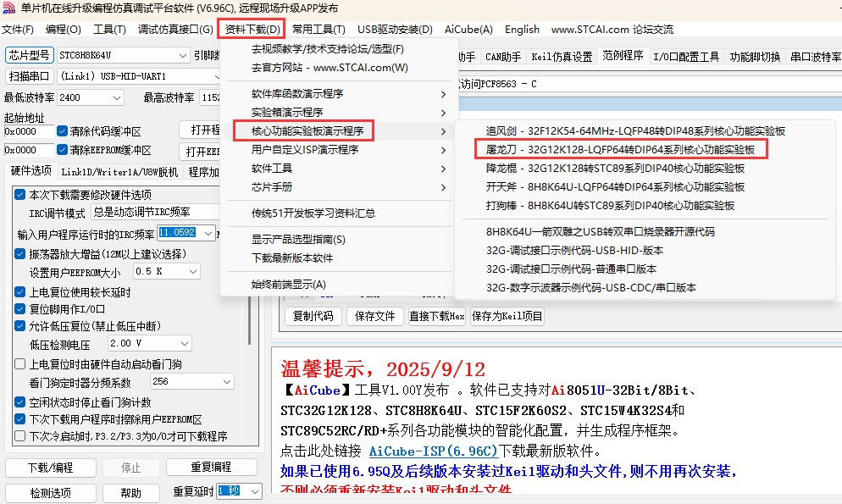Image resolution: width=842 pixels, height=504 pixels.
Task: Open the 文件(F) menu
Action: point(18,30)
